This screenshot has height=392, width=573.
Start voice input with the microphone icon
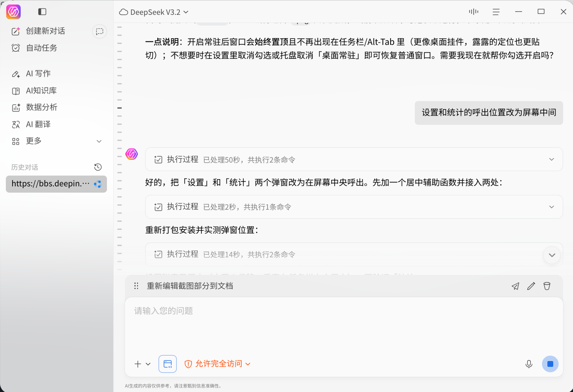click(x=529, y=364)
